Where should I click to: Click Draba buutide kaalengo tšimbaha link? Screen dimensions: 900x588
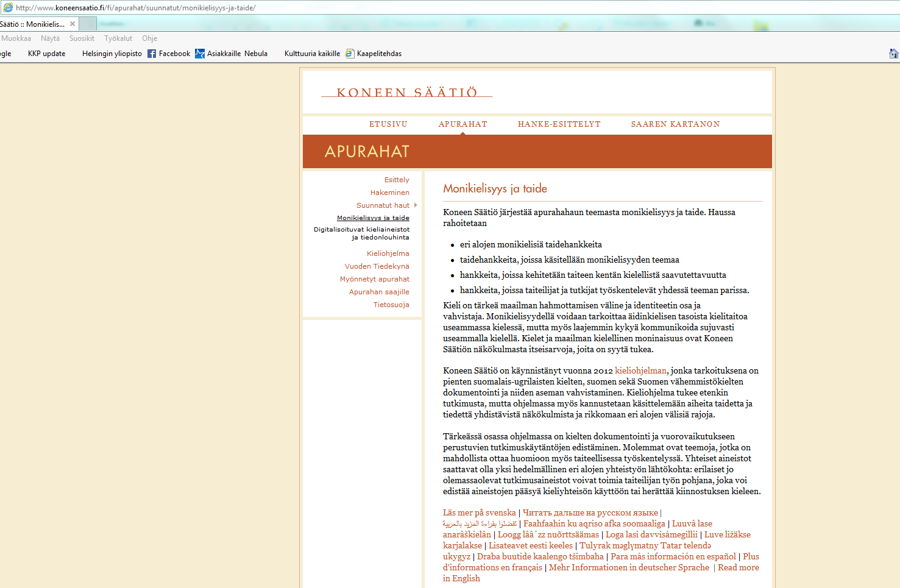(x=540, y=557)
